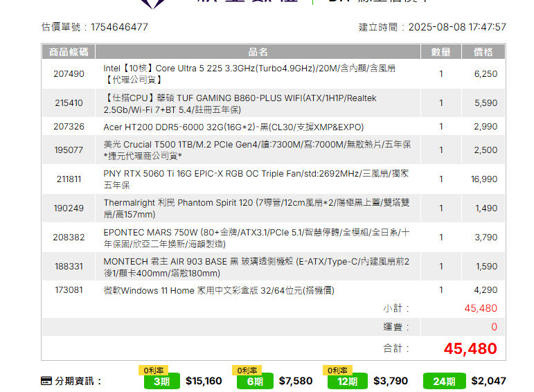Click product code 207326
This screenshot has width=534, height=392.
click(69, 127)
